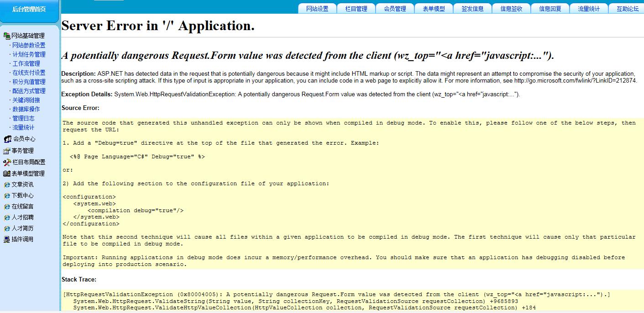644x313 pixels.
Task: Click the 网站基础管理 computer icon
Action: [x=7, y=36]
